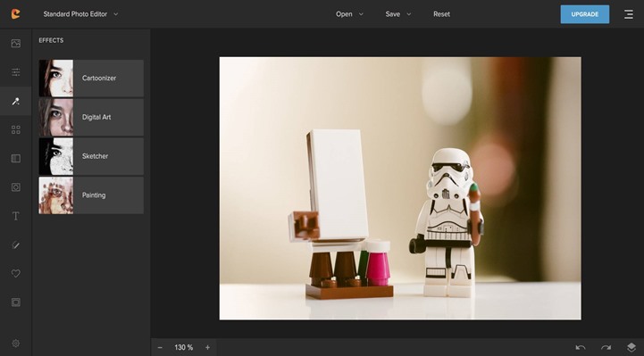Expand the Open dropdown menu
The width and height of the screenshot is (644, 356).
click(x=349, y=14)
